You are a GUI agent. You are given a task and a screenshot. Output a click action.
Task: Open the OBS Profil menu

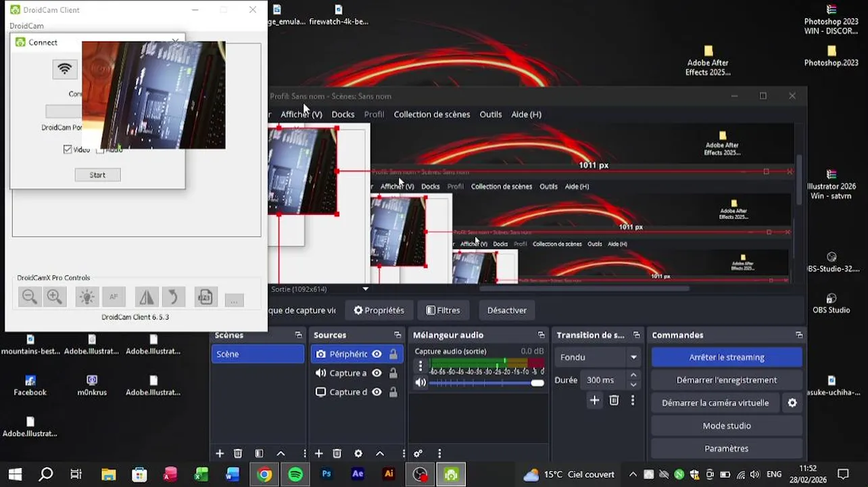point(374,114)
